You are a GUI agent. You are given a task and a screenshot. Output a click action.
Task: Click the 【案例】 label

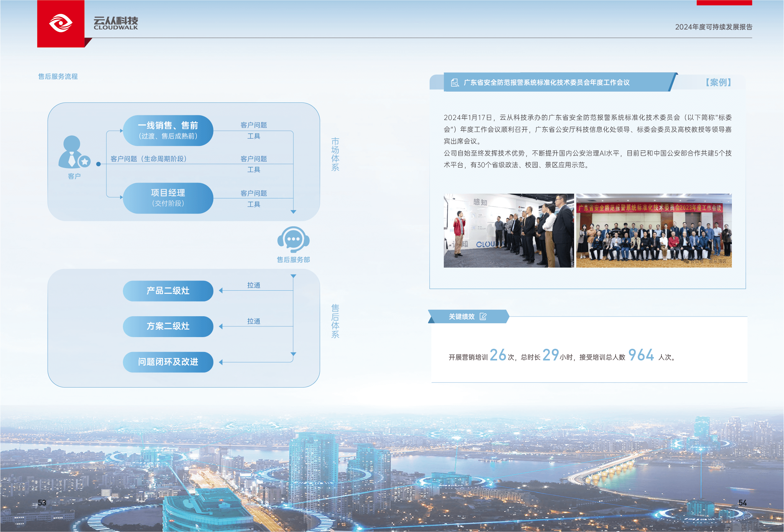pyautogui.click(x=718, y=82)
